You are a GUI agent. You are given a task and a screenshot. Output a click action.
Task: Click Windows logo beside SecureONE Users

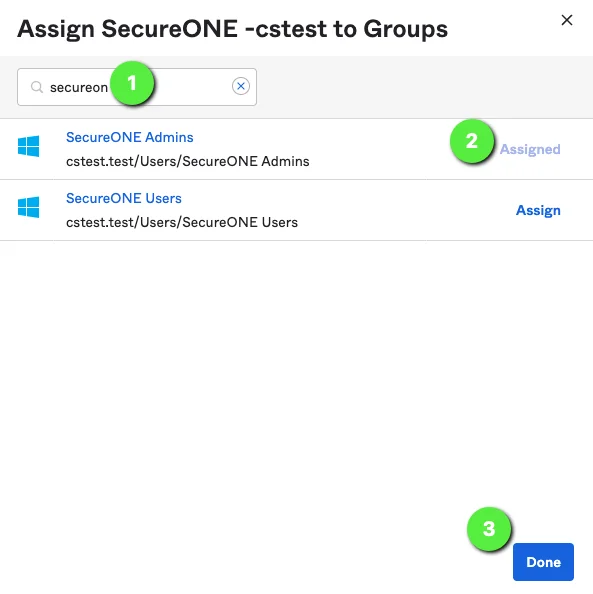pyautogui.click(x=28, y=207)
